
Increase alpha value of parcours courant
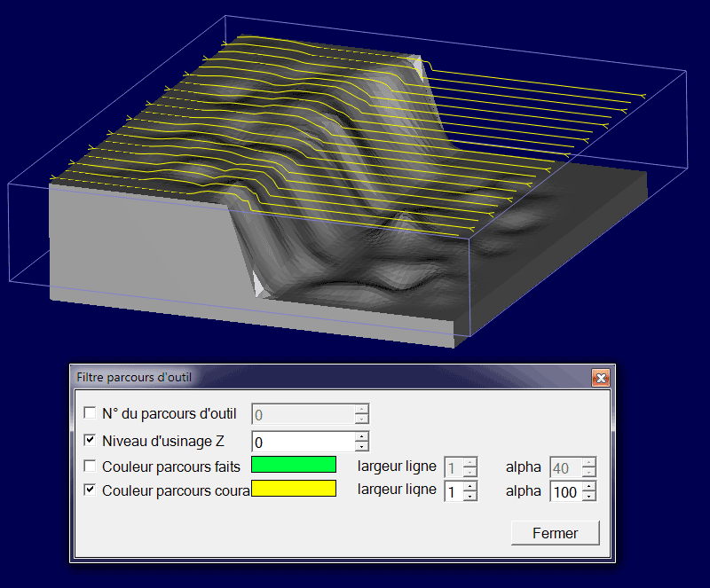coord(589,487)
